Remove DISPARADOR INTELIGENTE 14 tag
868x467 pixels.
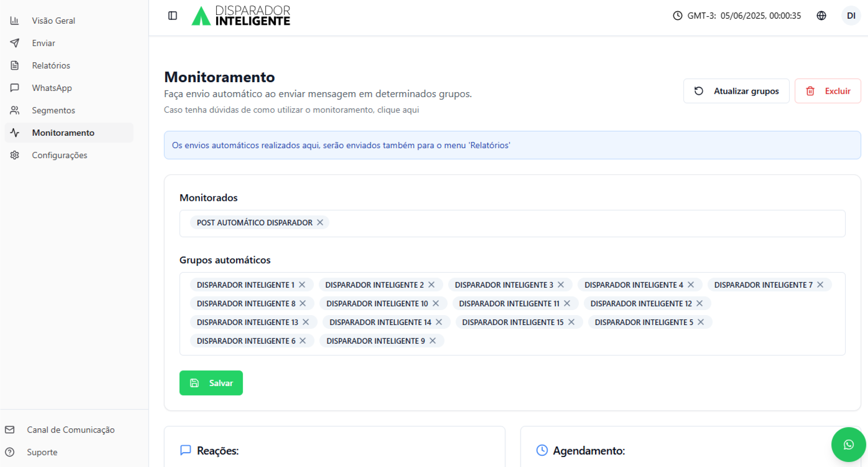(x=439, y=322)
